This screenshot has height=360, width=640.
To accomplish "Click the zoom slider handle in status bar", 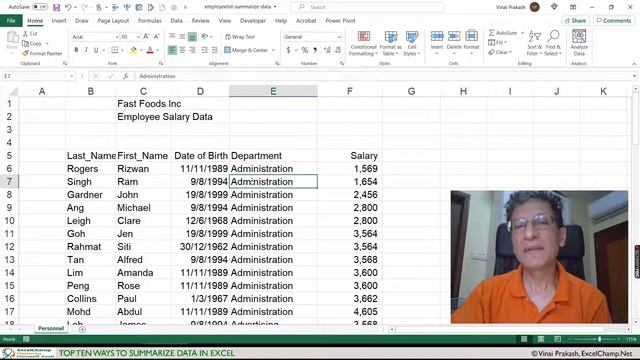I will [x=599, y=339].
